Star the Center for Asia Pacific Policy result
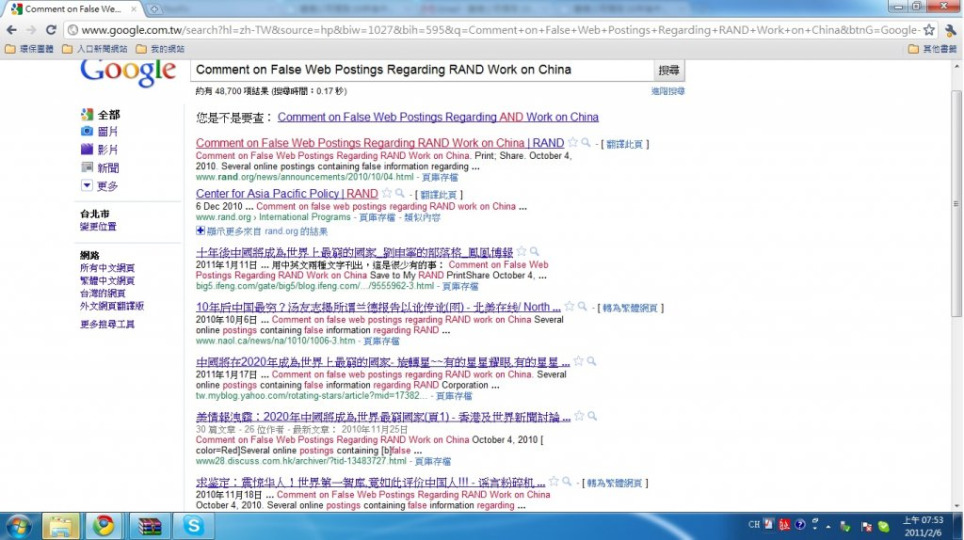Viewport: 964px width, 540px height. [387, 193]
